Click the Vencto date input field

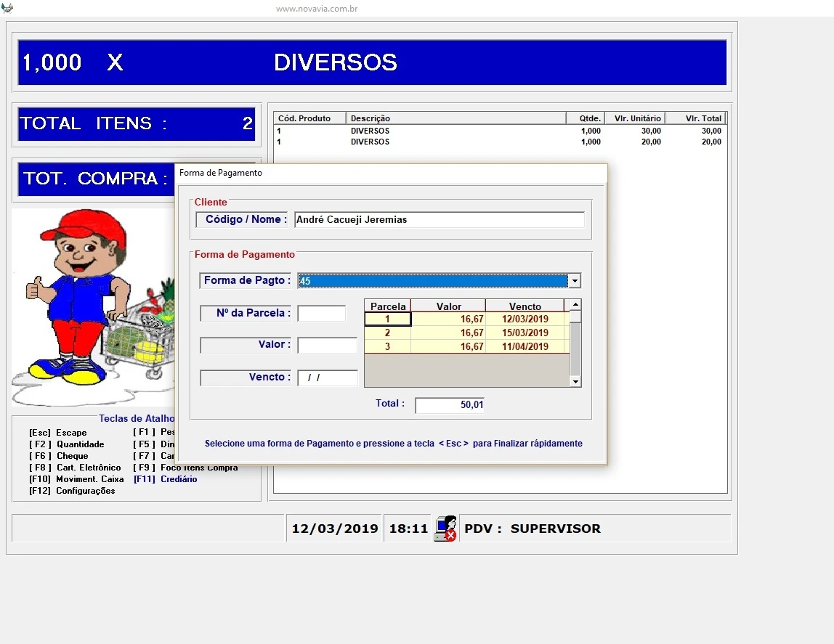327,378
